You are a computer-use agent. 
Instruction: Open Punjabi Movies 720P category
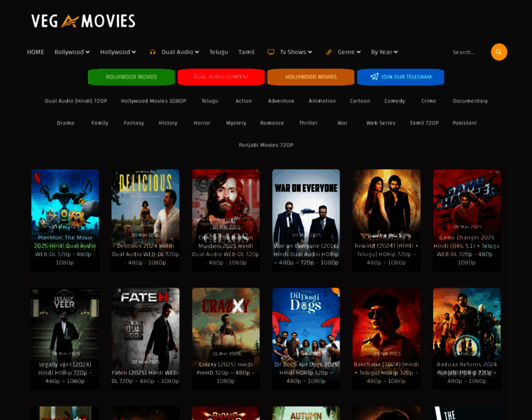click(266, 145)
